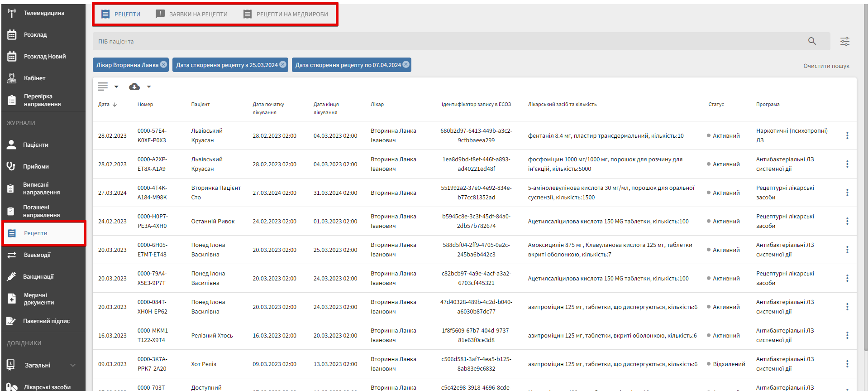Click Очистити пошук to clear filters
Image resolution: width=868 pixels, height=391 pixels.
[826, 66]
